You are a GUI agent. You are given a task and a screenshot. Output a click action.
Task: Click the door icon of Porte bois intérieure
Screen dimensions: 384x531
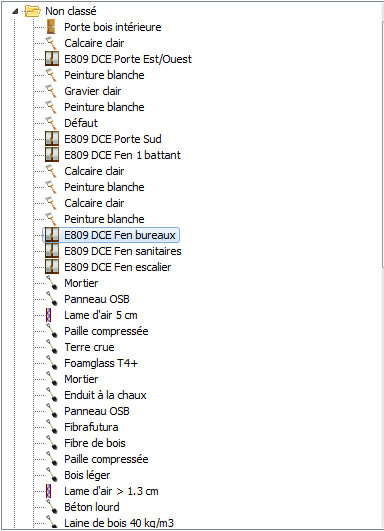click(x=51, y=27)
